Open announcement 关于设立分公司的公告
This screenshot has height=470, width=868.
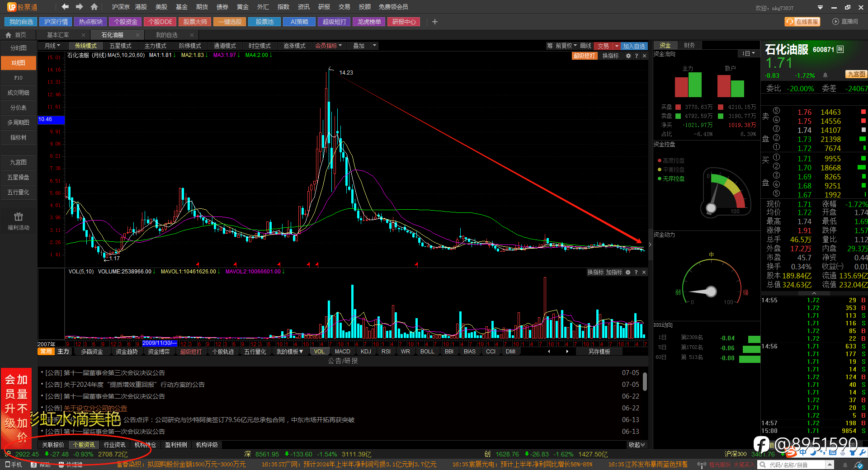[x=95, y=408]
